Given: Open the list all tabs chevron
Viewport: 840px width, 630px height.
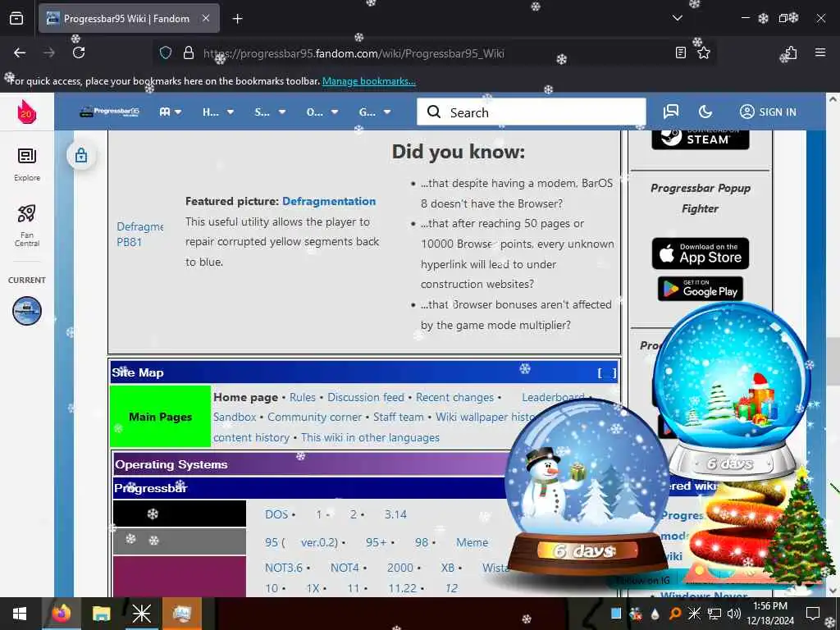Looking at the screenshot, I should (x=678, y=18).
